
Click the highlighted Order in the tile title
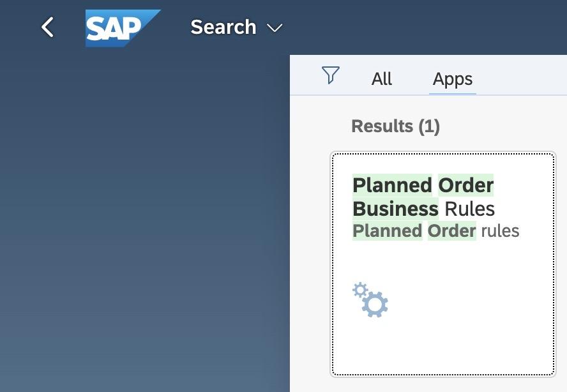(465, 185)
